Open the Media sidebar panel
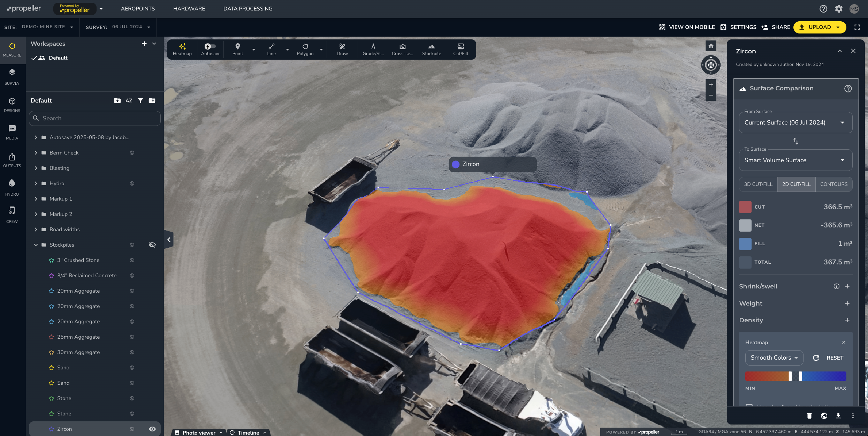The image size is (868, 436). (x=12, y=132)
